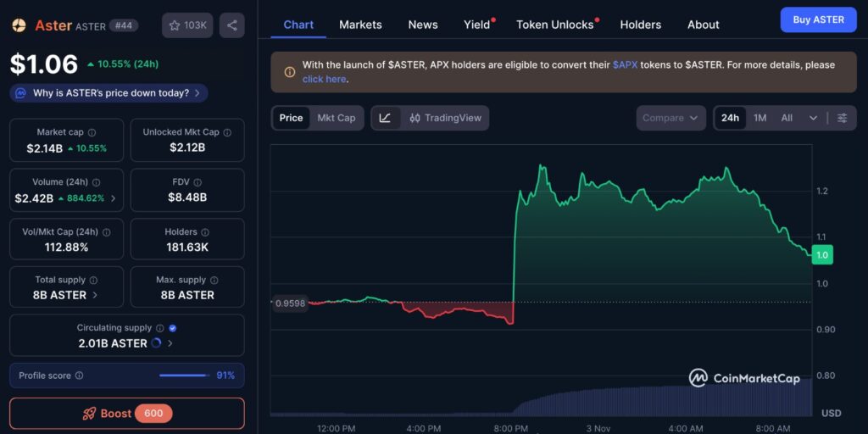This screenshot has height=434, width=868.
Task: Click the info icon beside Vol/Mkt Cap (24h)
Action: 106,232
